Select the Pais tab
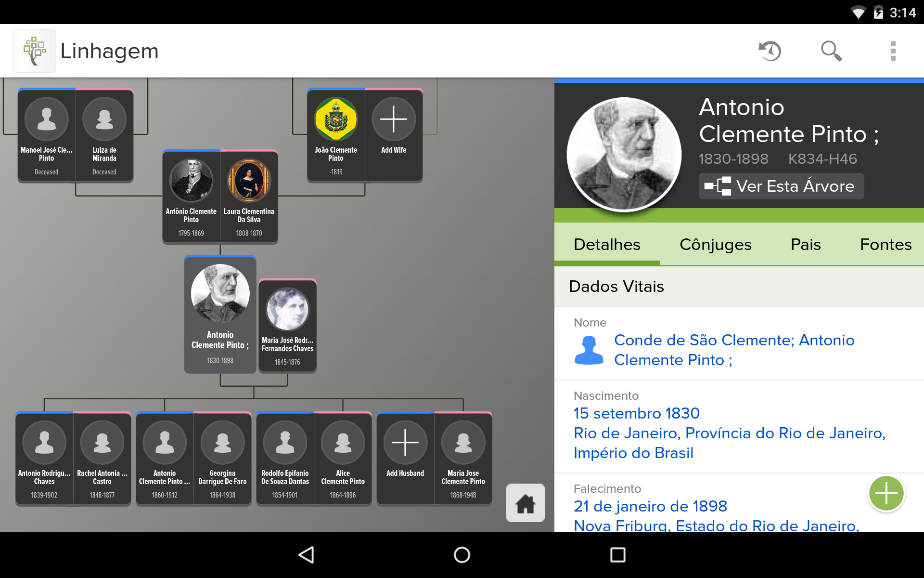Viewport: 924px width, 578px height. click(806, 244)
